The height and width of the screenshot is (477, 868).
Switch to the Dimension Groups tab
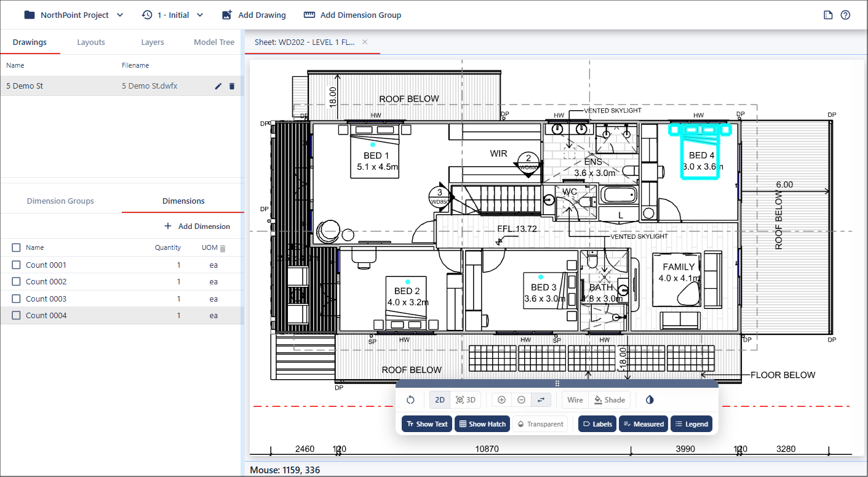click(x=60, y=201)
